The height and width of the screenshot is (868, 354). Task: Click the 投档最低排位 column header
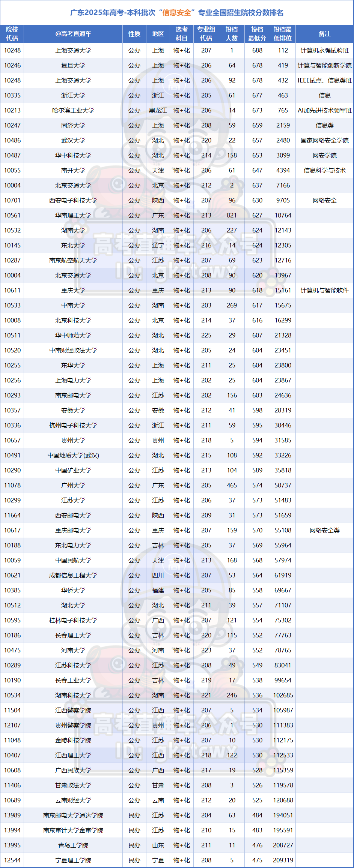pyautogui.click(x=283, y=34)
